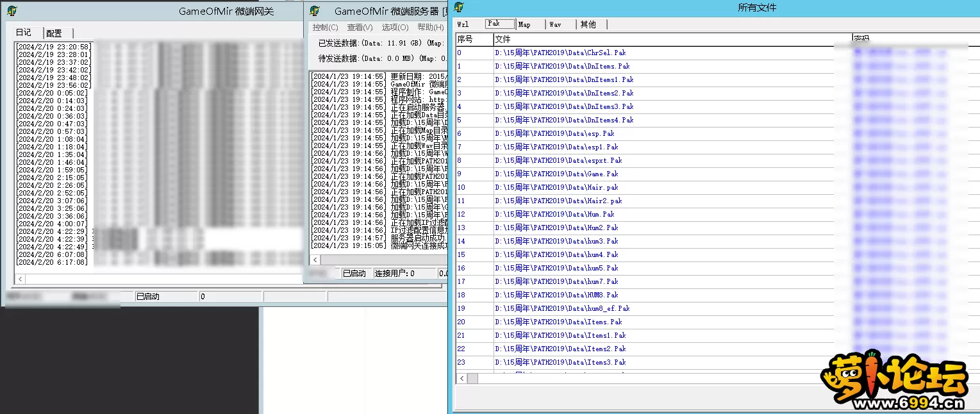Viewport: 980px width, 414px height.
Task: Select the espxt.Pak row
Action: (x=717, y=160)
